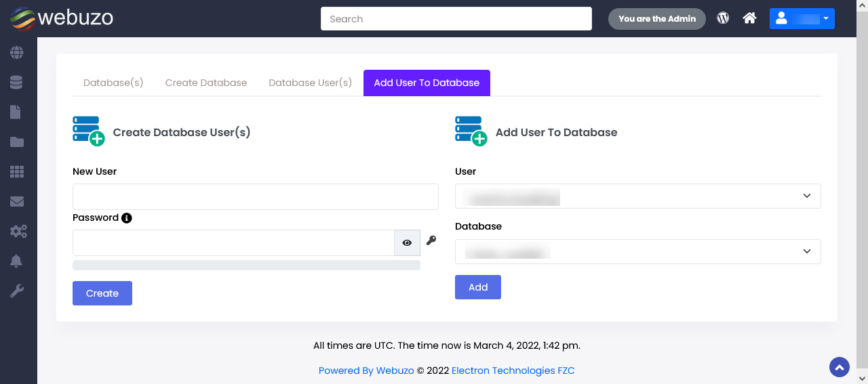
Task: Open the bell notifications sidebar icon
Action: pos(17,261)
